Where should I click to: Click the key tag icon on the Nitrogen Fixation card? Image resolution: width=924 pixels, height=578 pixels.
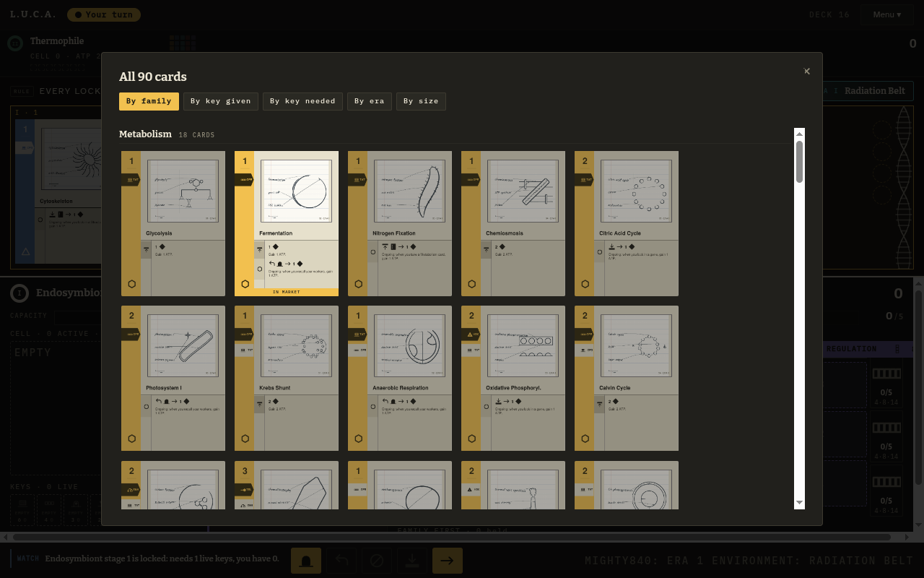357,180
